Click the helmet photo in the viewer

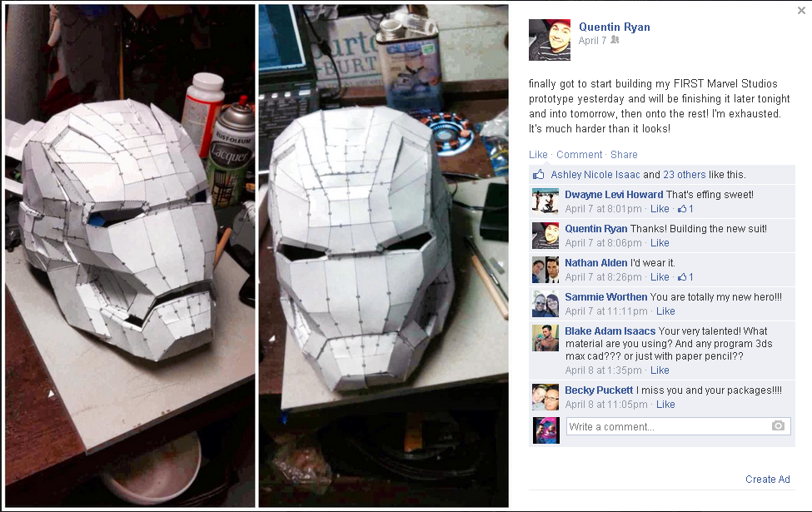pyautogui.click(x=257, y=256)
